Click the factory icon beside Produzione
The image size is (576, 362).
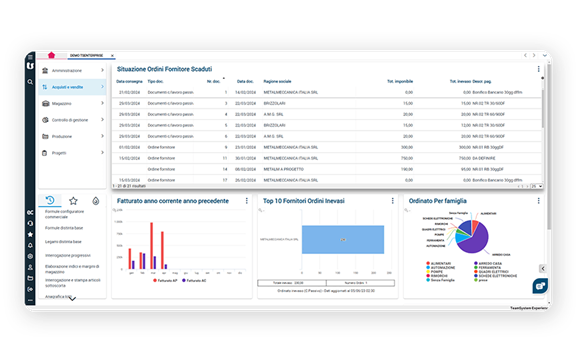[45, 136]
